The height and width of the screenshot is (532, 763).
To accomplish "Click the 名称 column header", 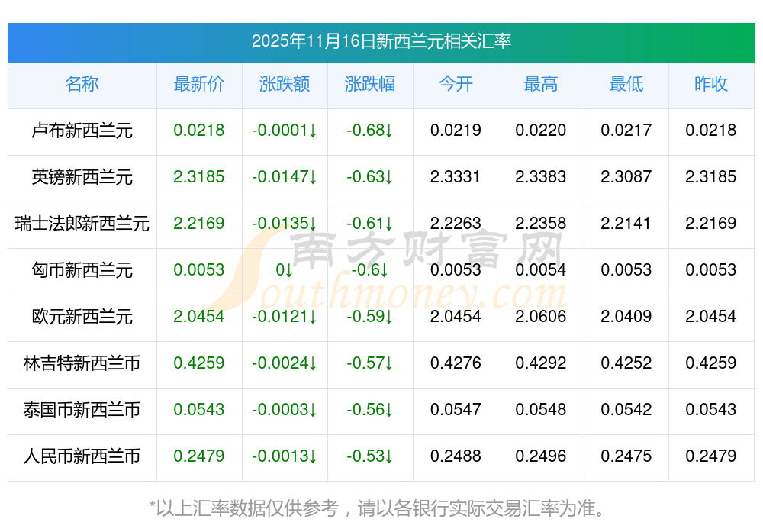I will coord(82,84).
